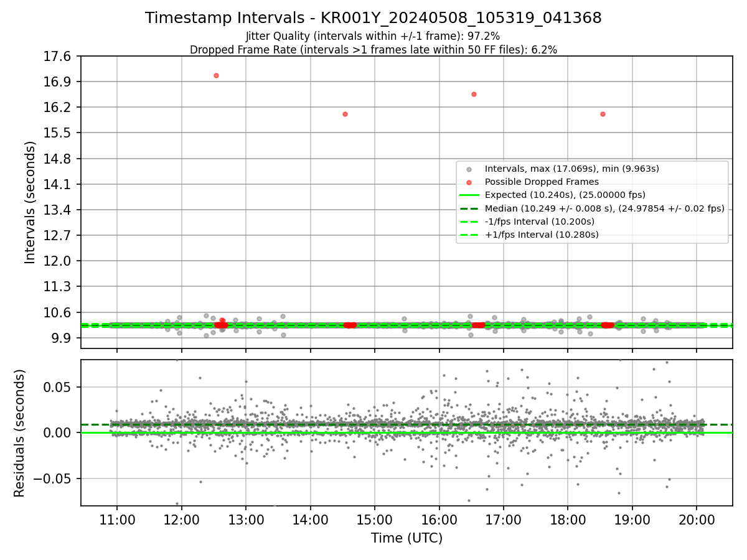
Task: Click the 19:00 x-axis tick label
Action: (x=632, y=520)
